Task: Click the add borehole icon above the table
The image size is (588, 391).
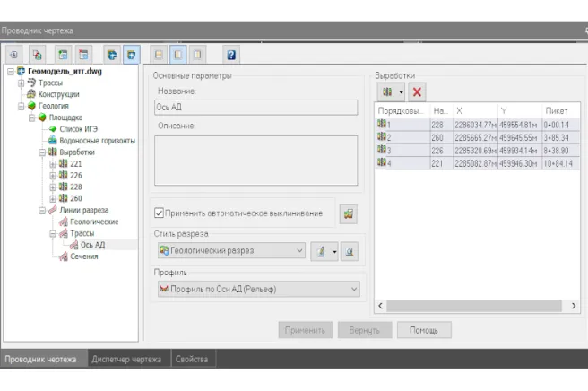Action: click(387, 91)
